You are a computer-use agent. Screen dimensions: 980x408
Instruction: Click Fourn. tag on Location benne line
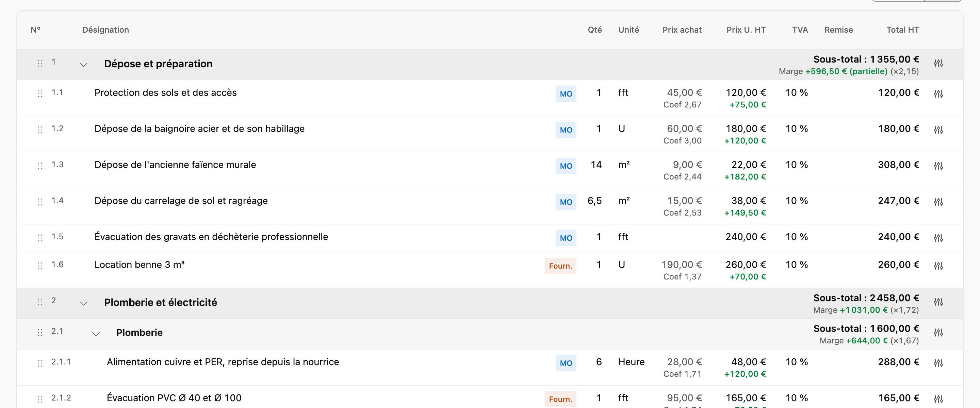(x=560, y=266)
